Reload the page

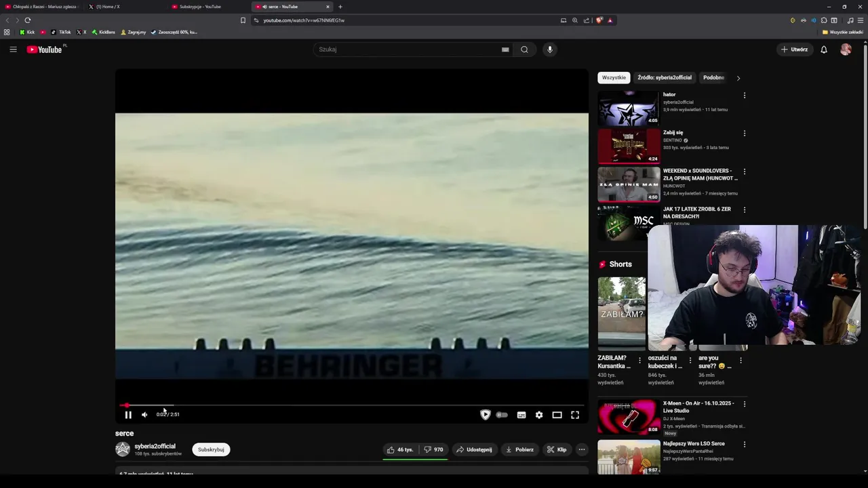pos(28,20)
